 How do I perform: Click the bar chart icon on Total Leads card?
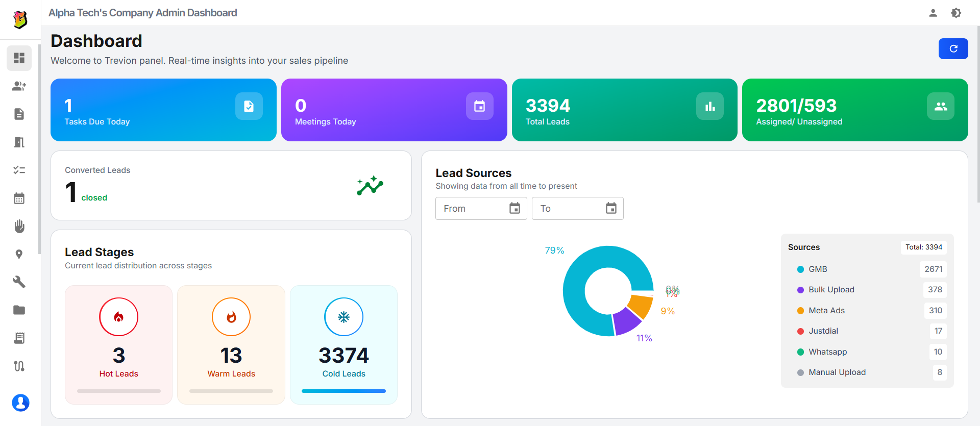pyautogui.click(x=710, y=106)
